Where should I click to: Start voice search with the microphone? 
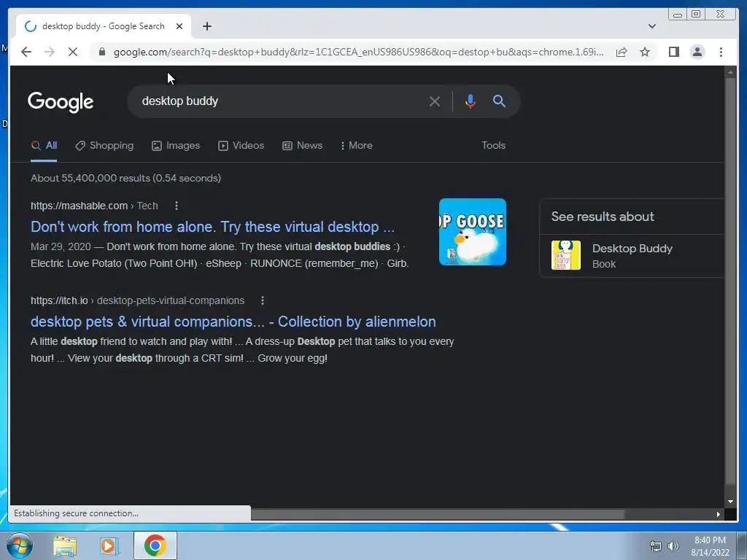pos(471,101)
